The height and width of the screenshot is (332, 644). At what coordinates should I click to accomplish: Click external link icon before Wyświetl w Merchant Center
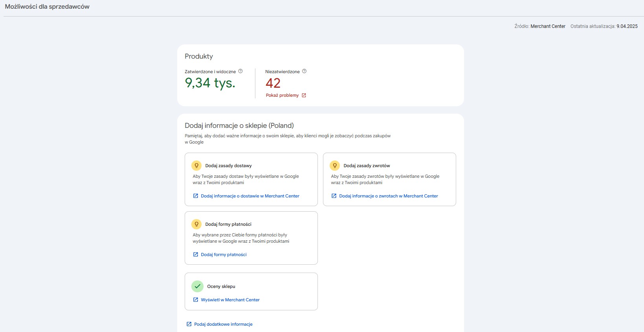196,300
